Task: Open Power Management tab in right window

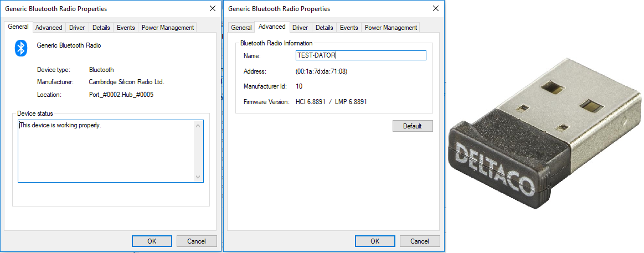Action: coord(390,28)
